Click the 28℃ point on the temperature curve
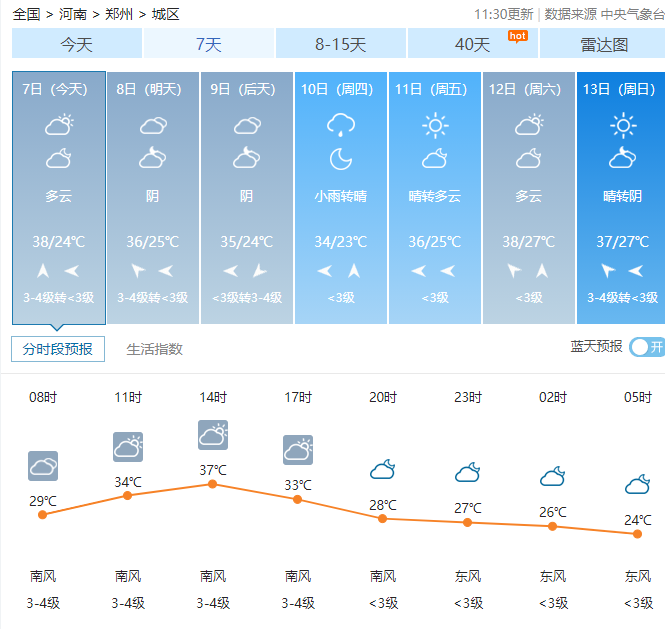 [383, 518]
